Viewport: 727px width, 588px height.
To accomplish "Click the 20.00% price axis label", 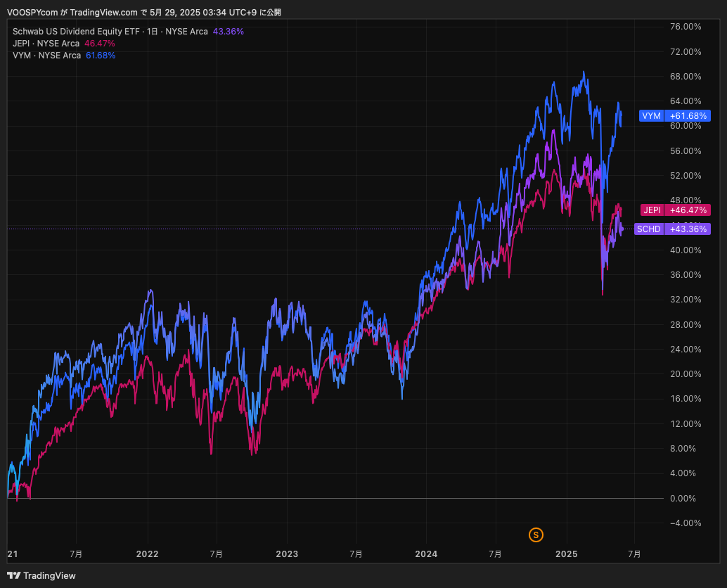I will (x=686, y=374).
